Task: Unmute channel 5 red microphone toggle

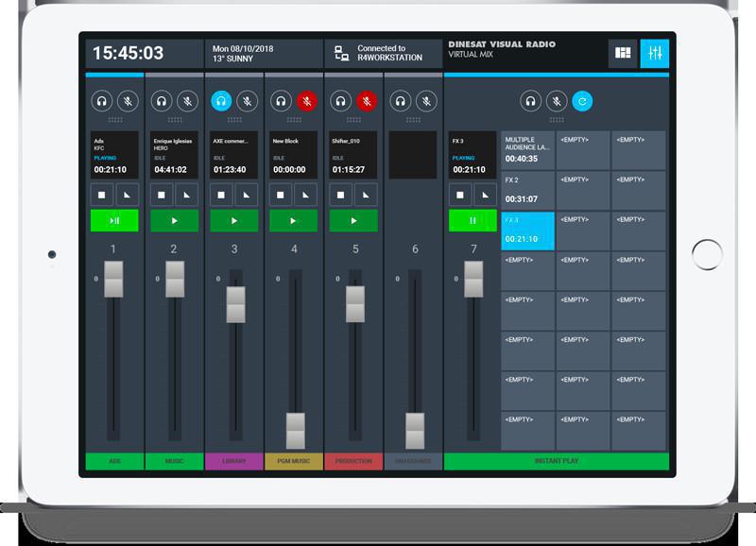Action: [367, 101]
